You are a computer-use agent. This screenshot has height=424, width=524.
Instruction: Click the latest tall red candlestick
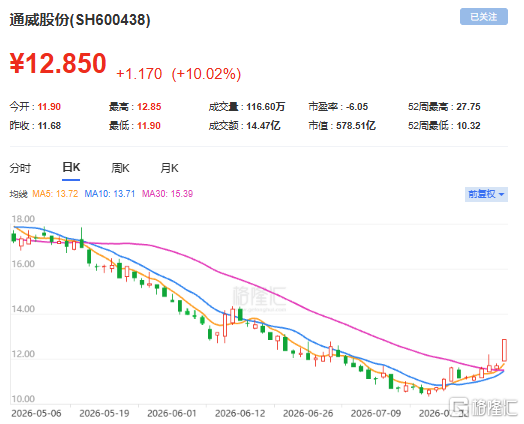pos(504,350)
